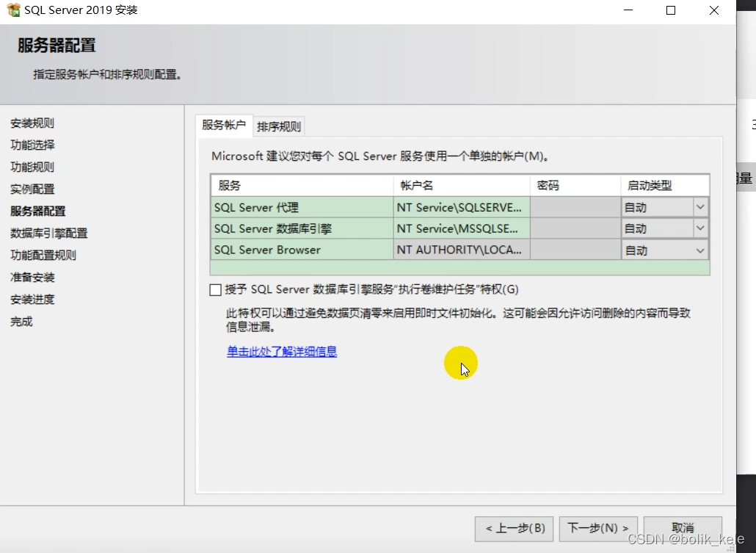Click password field for SQL Server Browser
The height and width of the screenshot is (553, 756).
click(575, 250)
